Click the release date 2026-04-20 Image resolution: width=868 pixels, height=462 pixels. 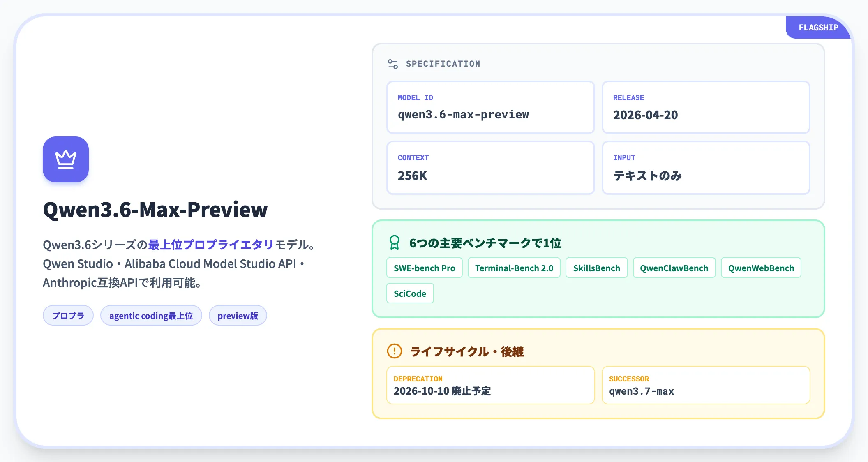[645, 115]
